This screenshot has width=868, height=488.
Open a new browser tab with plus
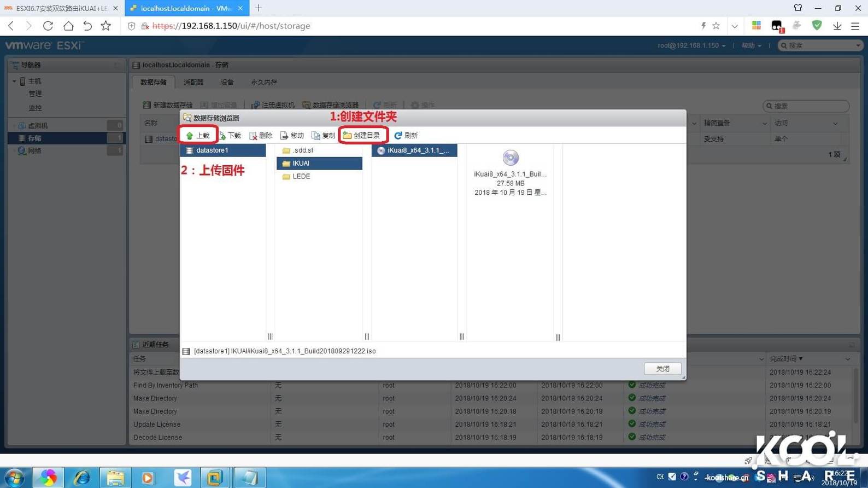[x=259, y=8]
